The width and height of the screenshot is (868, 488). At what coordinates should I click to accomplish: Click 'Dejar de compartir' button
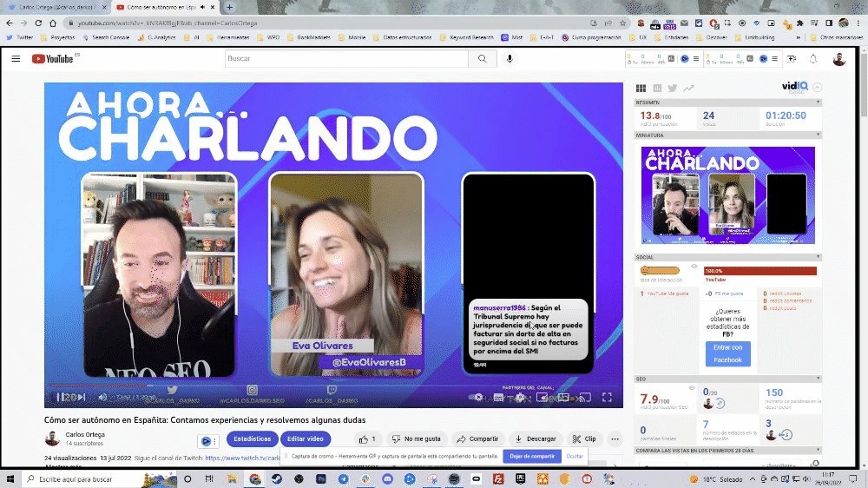pos(532,457)
